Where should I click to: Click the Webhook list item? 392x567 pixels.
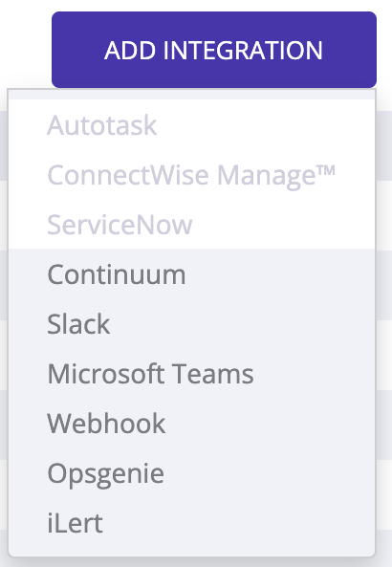tap(191, 424)
